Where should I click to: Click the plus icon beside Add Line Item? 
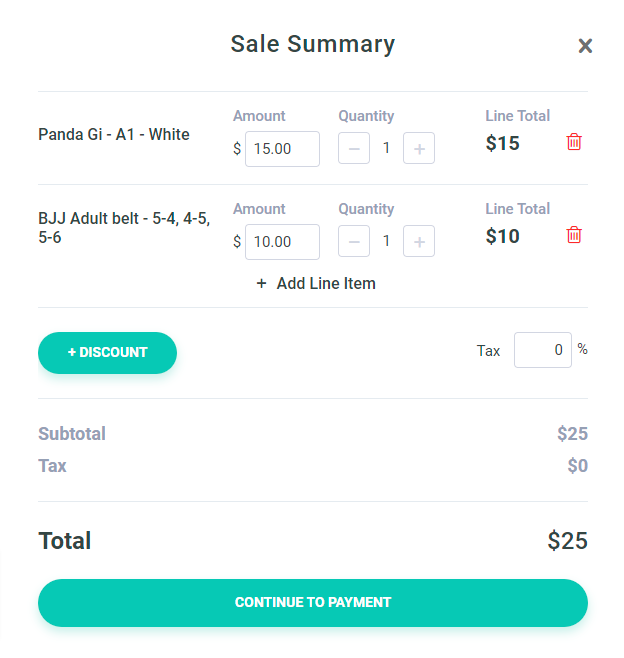coord(262,283)
